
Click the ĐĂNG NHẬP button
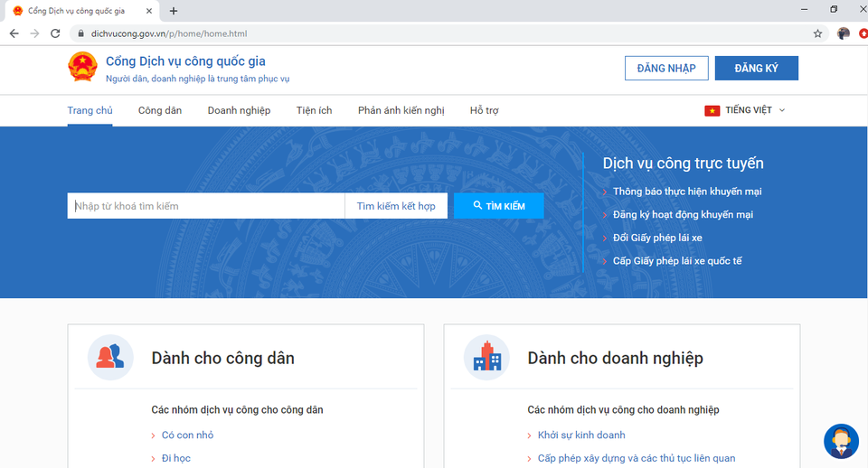[x=665, y=69]
